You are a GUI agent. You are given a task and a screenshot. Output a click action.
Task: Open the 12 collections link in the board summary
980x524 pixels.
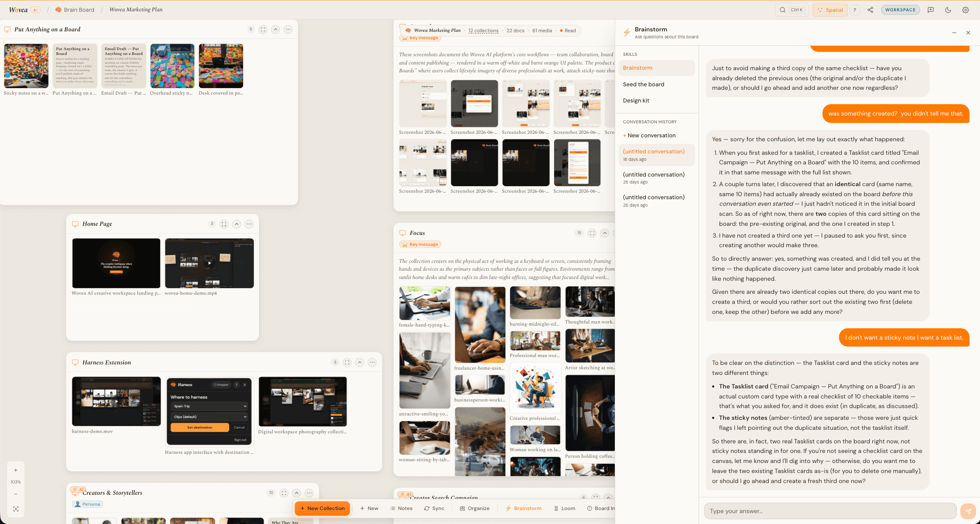pos(483,31)
